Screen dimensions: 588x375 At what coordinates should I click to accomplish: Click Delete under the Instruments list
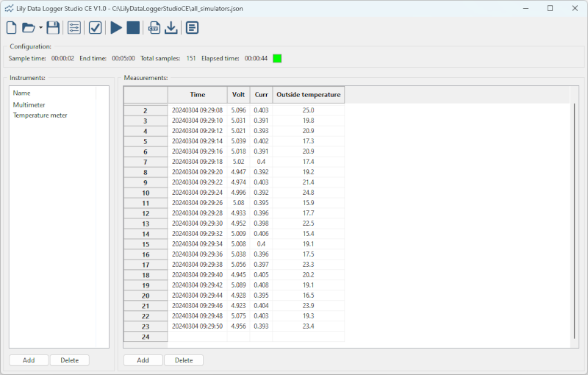coord(70,360)
